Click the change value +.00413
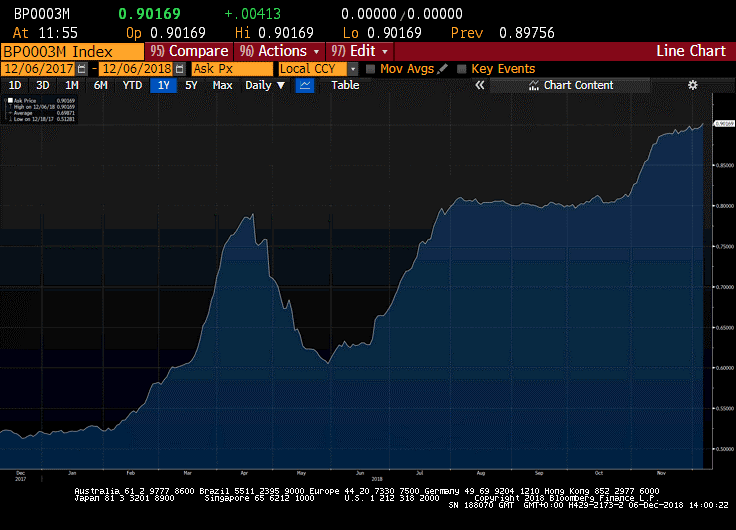Viewport: 736px width, 530px height. 253,14
